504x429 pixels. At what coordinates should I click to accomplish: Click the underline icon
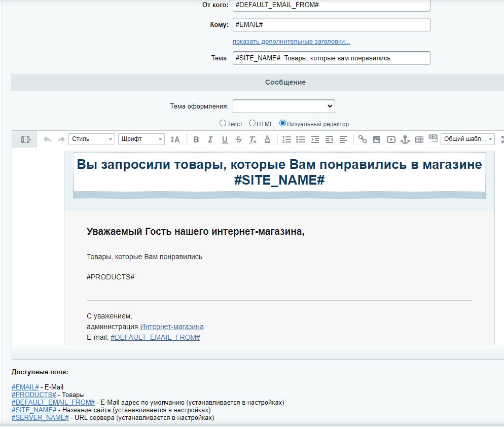[225, 139]
